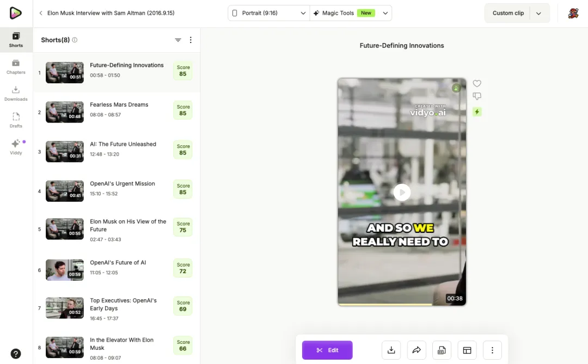The height and width of the screenshot is (364, 588).
Task: Open the Shorts sidebar tab
Action: (16, 40)
